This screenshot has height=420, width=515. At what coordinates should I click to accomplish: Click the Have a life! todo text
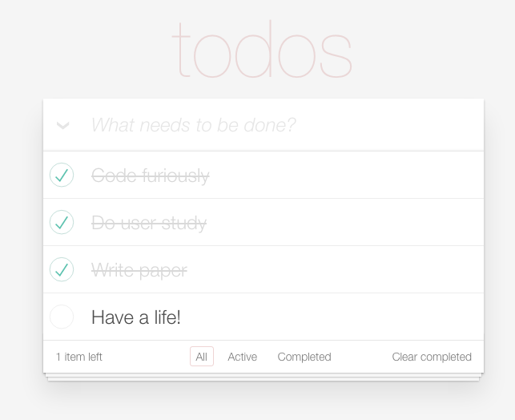(x=136, y=317)
